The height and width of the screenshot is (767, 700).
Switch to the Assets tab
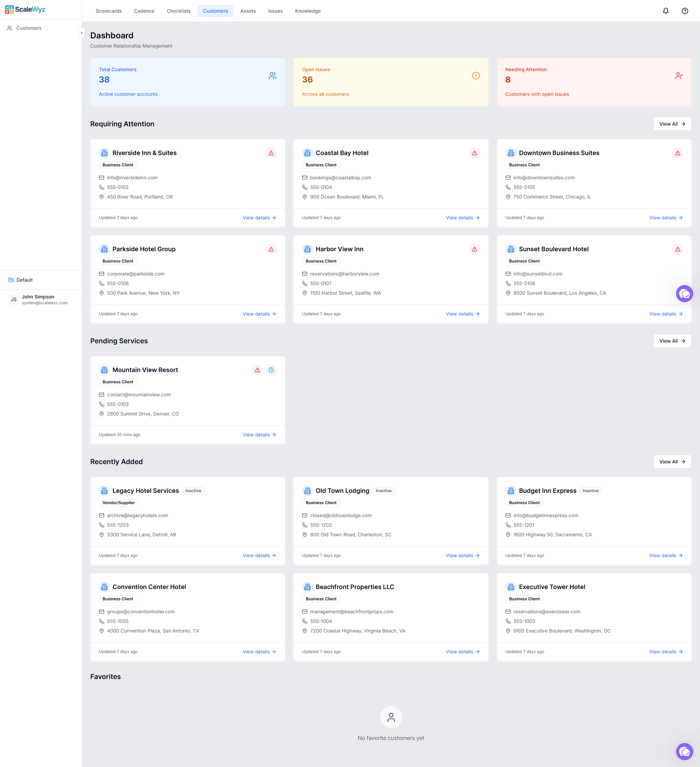point(248,11)
